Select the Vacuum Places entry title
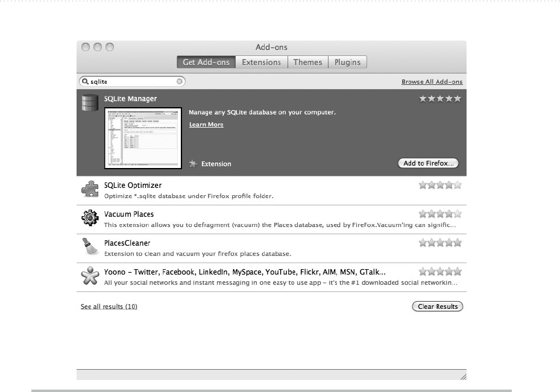Viewport: 560px width, 392px height. point(129,214)
